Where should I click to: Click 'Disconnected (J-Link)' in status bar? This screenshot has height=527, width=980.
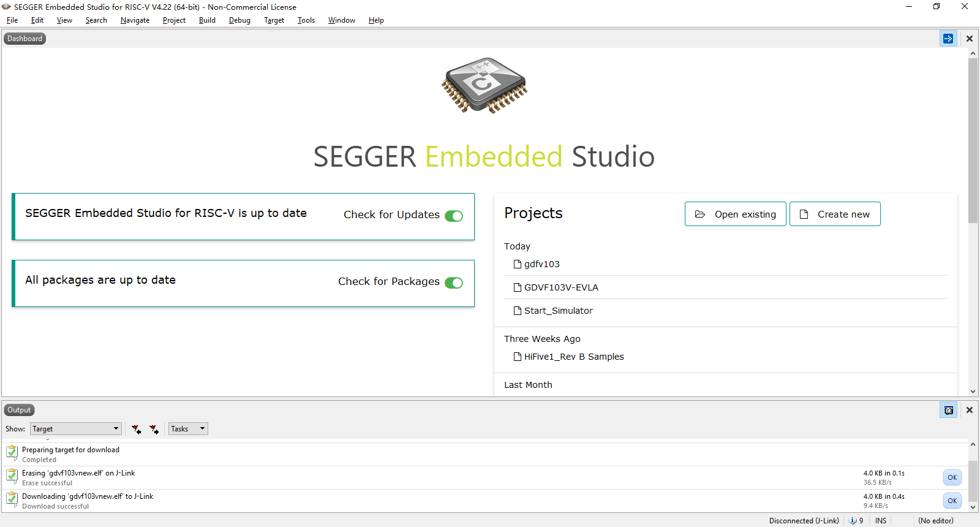click(804, 521)
